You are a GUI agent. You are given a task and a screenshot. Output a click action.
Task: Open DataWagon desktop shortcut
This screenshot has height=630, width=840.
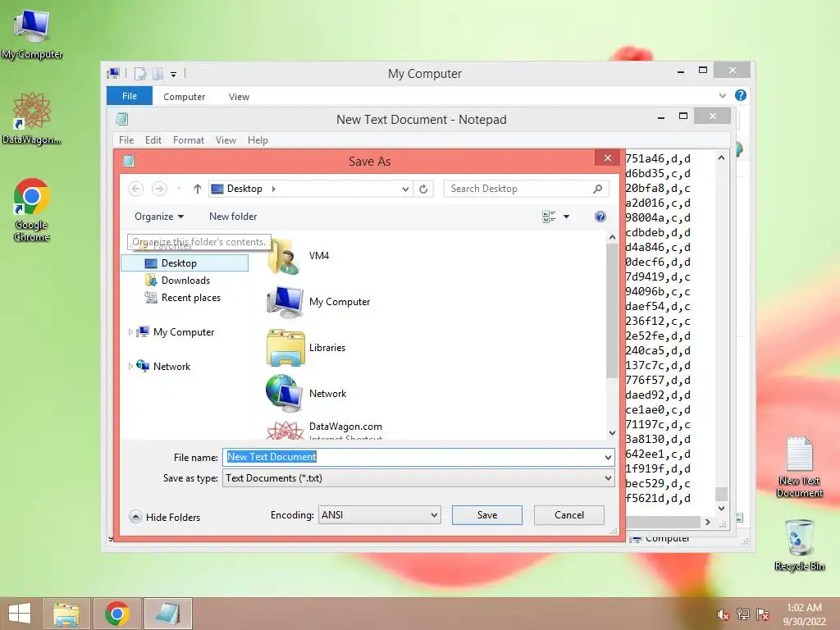(32, 119)
